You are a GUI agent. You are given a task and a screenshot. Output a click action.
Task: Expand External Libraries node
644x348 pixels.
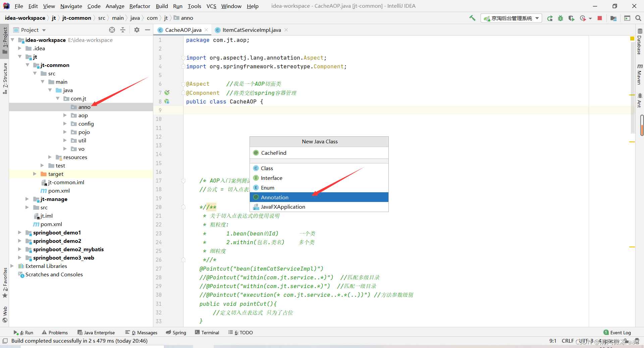12,266
